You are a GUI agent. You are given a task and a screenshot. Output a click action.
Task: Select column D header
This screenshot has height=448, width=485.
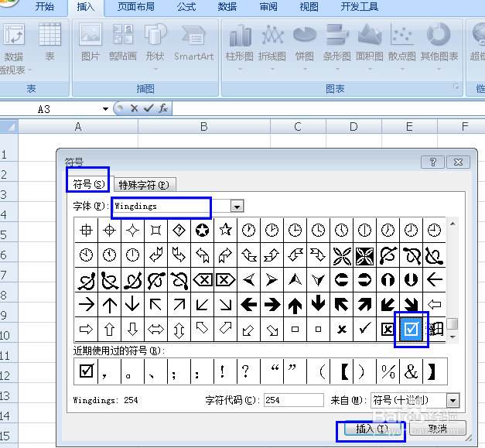click(354, 126)
